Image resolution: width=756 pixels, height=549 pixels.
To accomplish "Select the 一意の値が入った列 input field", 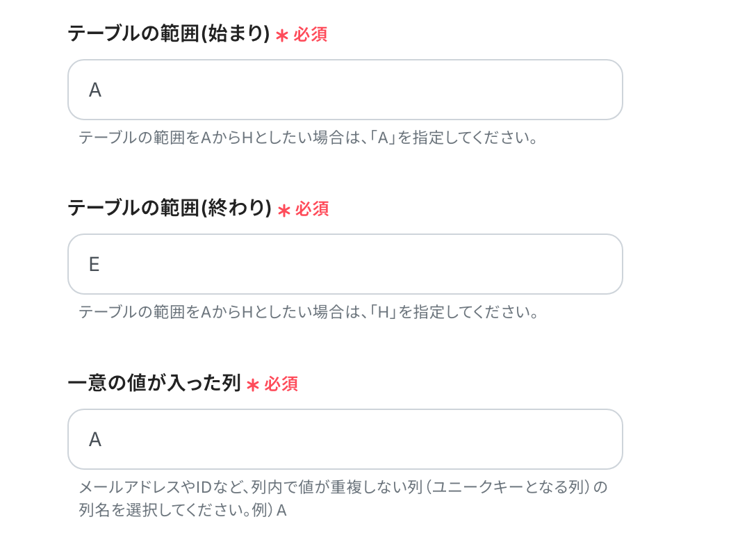I will [345, 439].
